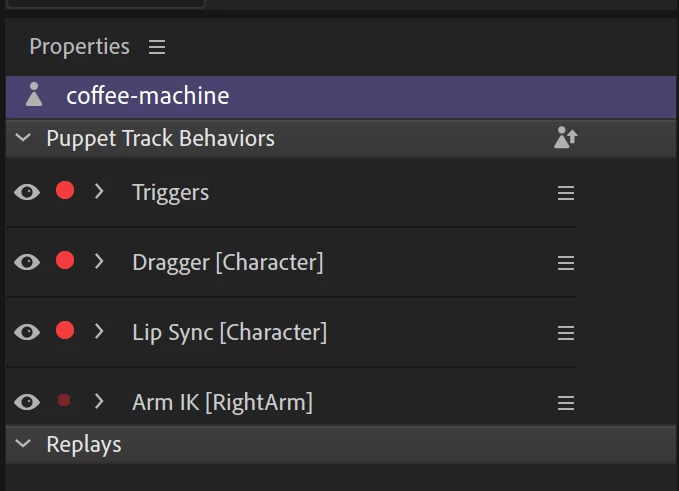
Task: Click the add behavior puppet icon
Action: (566, 138)
